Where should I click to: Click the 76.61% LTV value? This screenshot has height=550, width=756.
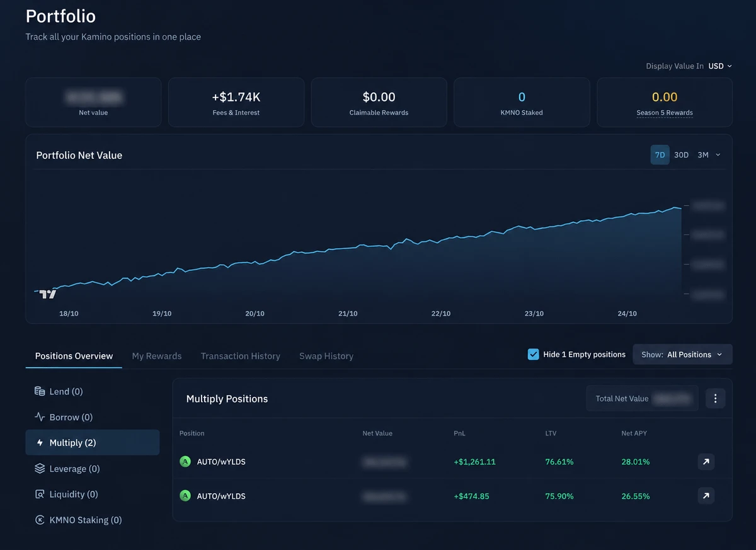(x=559, y=462)
